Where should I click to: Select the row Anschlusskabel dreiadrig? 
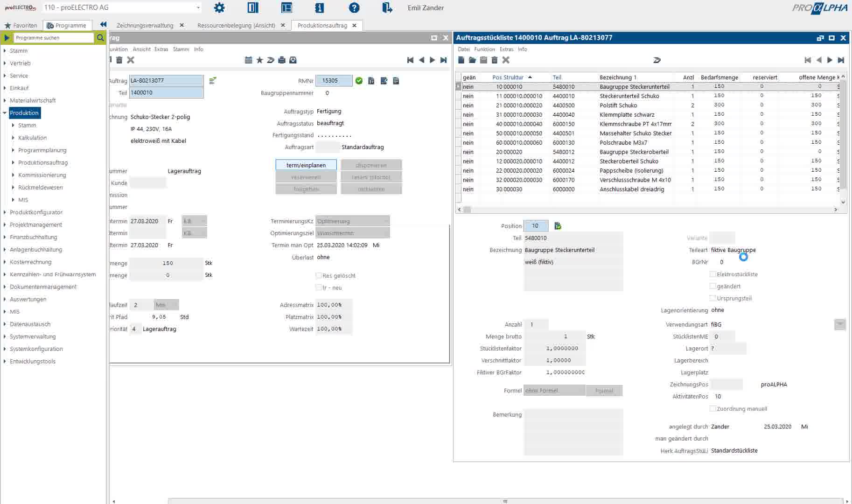click(x=650, y=189)
